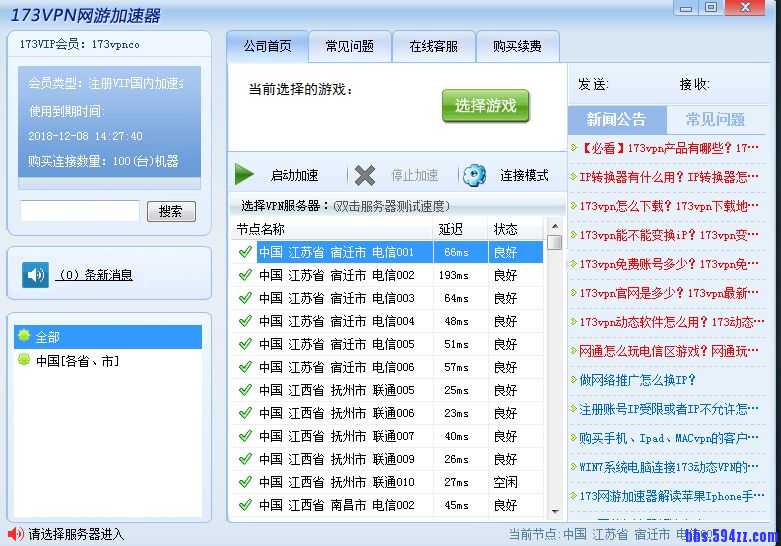Select 空闲 status of 联通010
This screenshot has height=546, width=781.
(x=516, y=482)
